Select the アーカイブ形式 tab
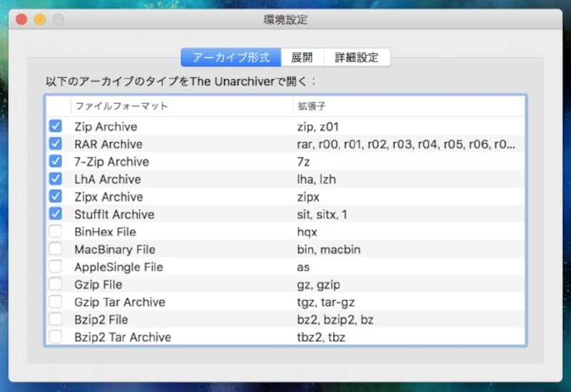Viewport: 571px width, 392px height. click(231, 58)
